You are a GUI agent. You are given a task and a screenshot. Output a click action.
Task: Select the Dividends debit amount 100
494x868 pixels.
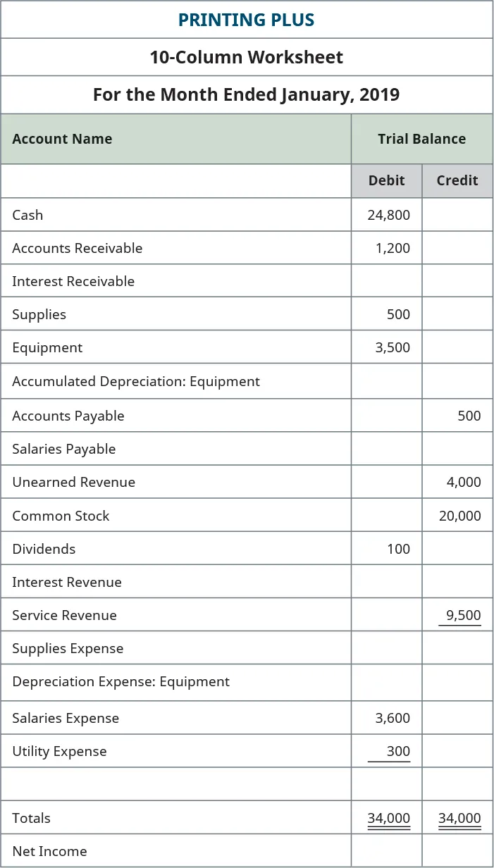(398, 549)
